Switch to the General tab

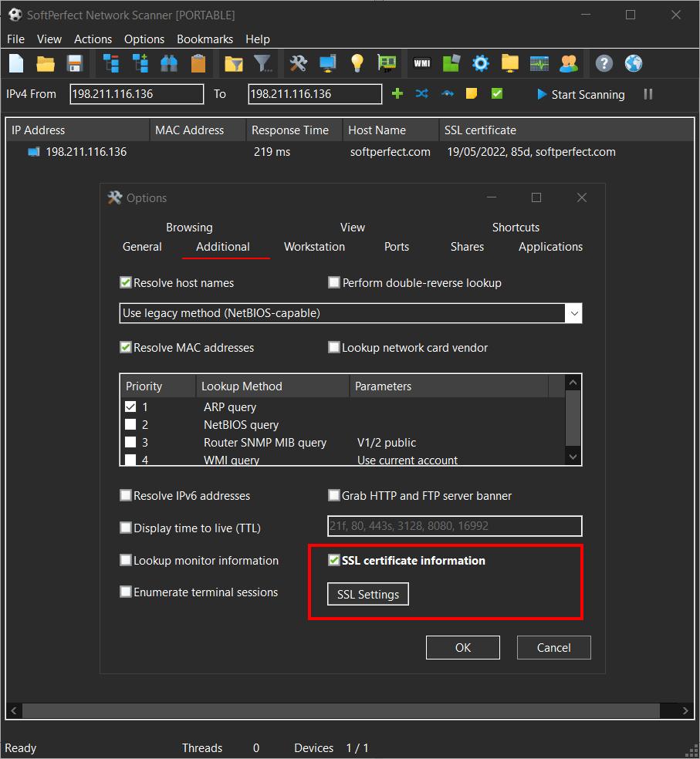142,247
